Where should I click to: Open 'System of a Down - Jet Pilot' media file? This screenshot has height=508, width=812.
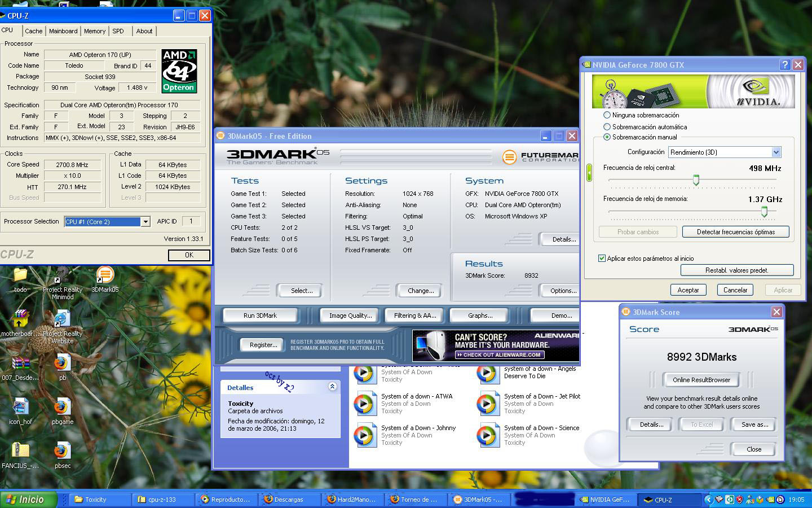coord(488,404)
